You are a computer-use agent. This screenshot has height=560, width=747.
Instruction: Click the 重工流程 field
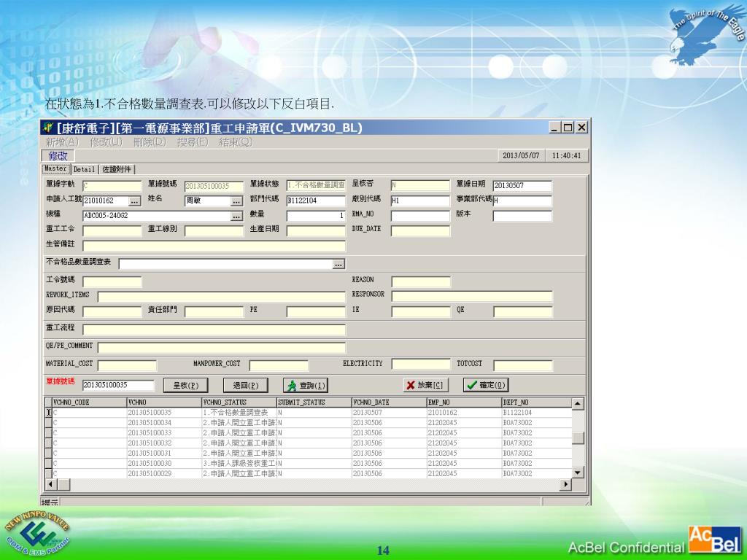pyautogui.click(x=214, y=330)
